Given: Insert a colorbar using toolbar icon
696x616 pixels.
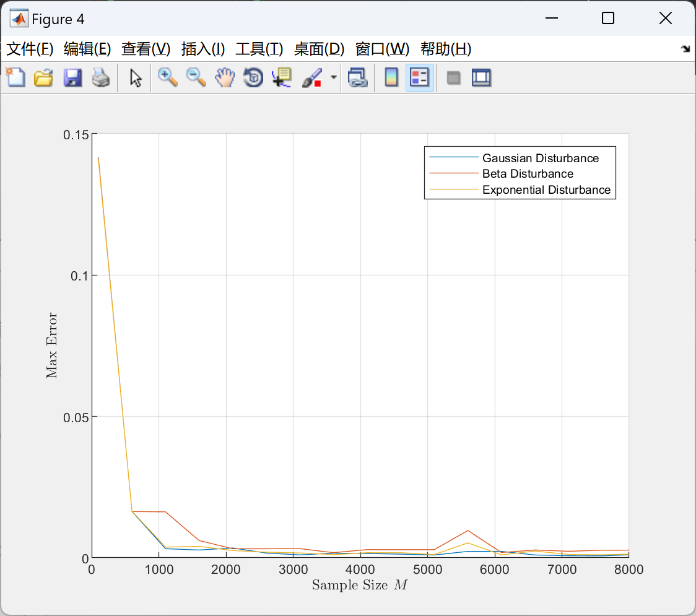Looking at the screenshot, I should 391,77.
